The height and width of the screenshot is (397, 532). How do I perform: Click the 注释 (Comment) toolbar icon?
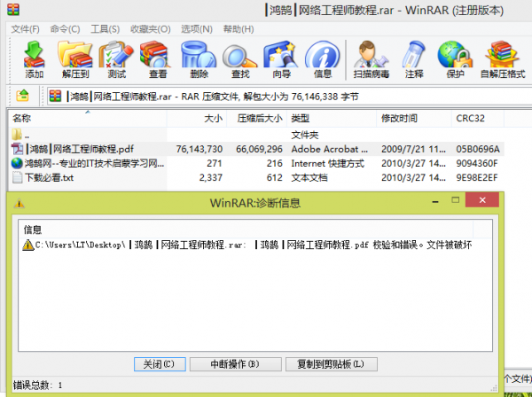pos(414,59)
